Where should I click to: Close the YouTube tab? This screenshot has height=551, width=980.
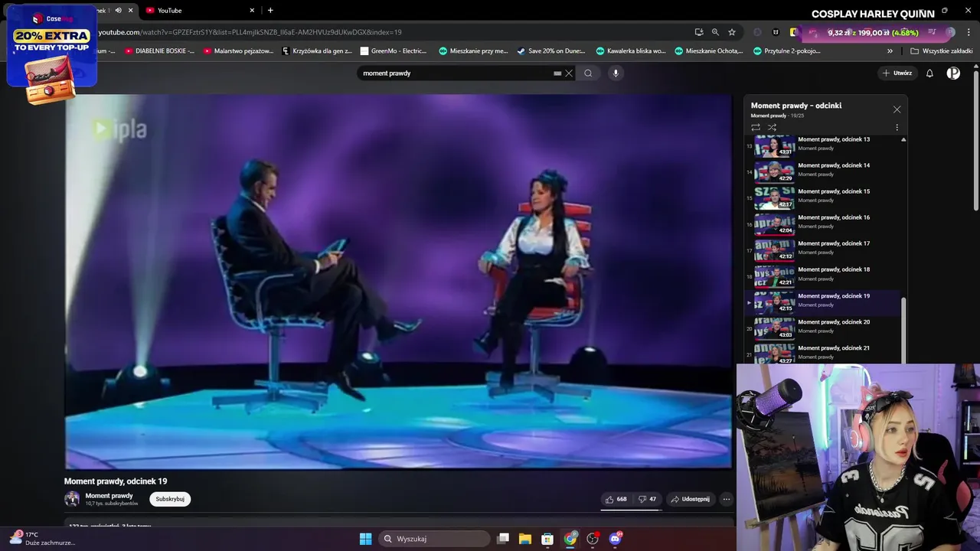(252, 11)
